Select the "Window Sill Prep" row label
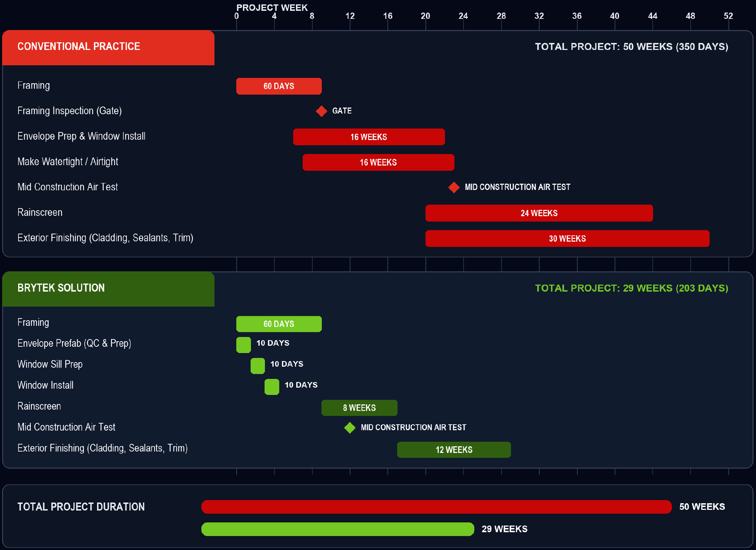The height and width of the screenshot is (550, 756). pos(50,364)
